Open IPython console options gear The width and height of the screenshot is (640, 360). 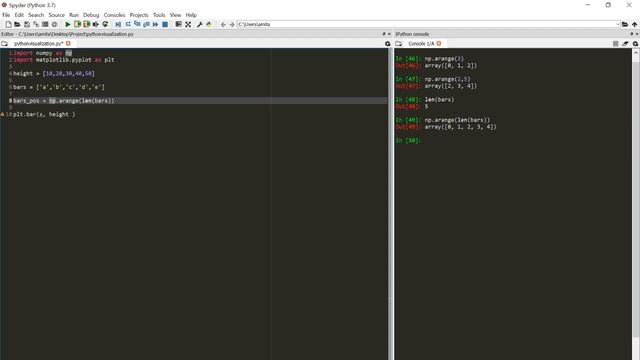pyautogui.click(x=635, y=44)
